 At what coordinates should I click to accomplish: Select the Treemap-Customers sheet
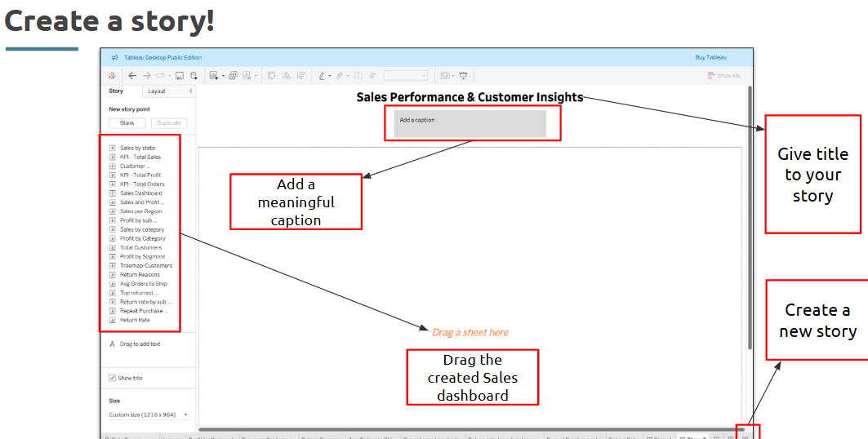[x=146, y=265]
